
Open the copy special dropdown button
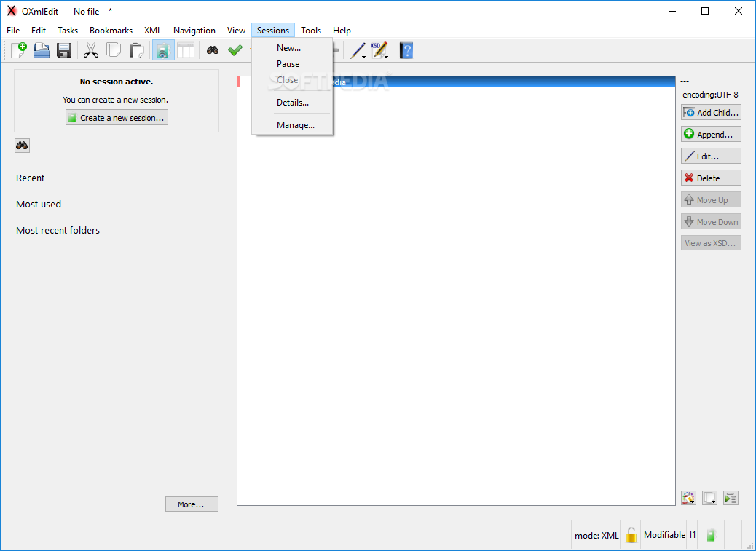pos(709,498)
